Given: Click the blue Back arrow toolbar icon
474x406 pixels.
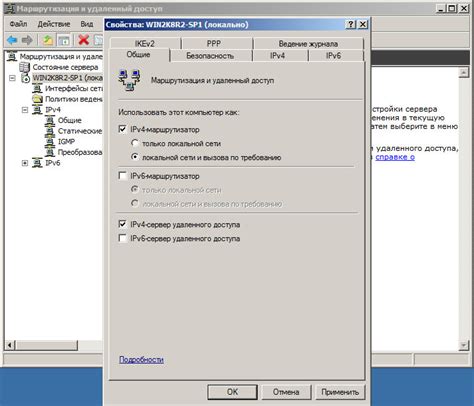Looking at the screenshot, I should click(x=12, y=40).
